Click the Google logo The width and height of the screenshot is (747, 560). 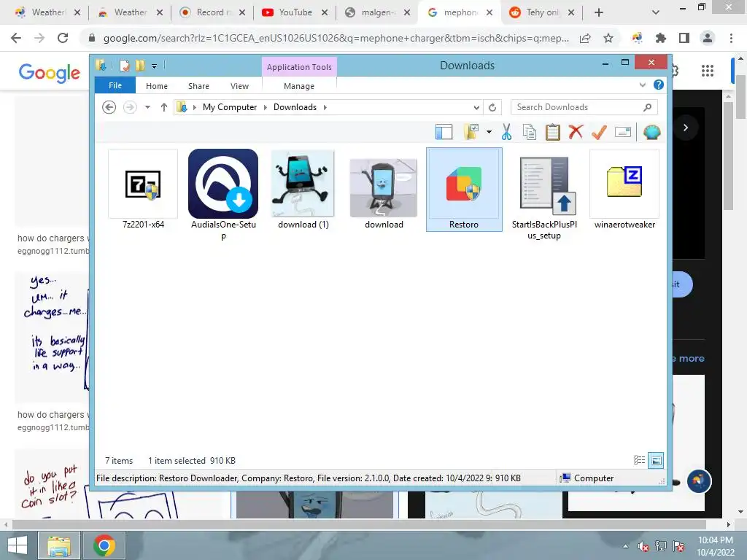tap(50, 72)
